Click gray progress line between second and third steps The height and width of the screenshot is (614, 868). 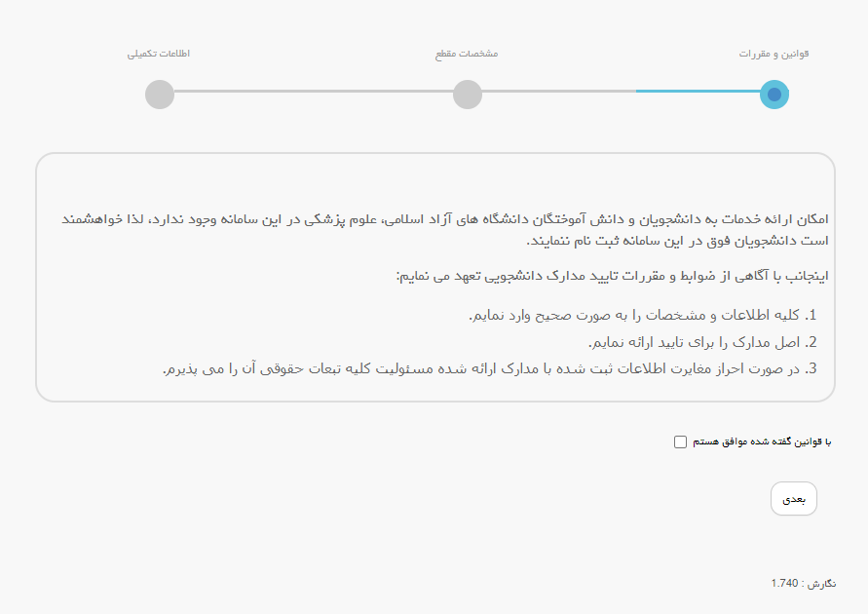click(x=312, y=92)
